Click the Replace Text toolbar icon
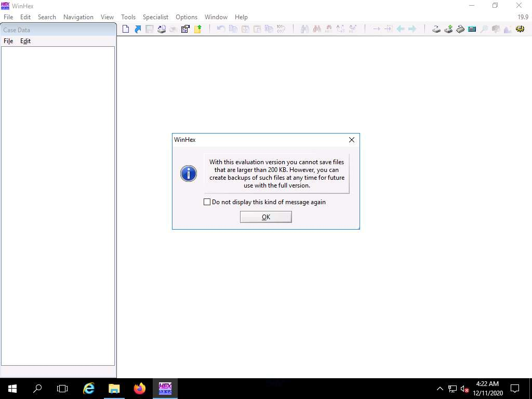Image resolution: width=532 pixels, height=399 pixels. (341, 29)
